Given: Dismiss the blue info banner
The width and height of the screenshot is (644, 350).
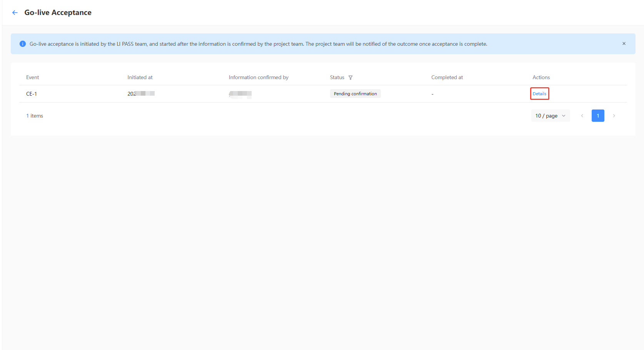Looking at the screenshot, I should tap(624, 44).
